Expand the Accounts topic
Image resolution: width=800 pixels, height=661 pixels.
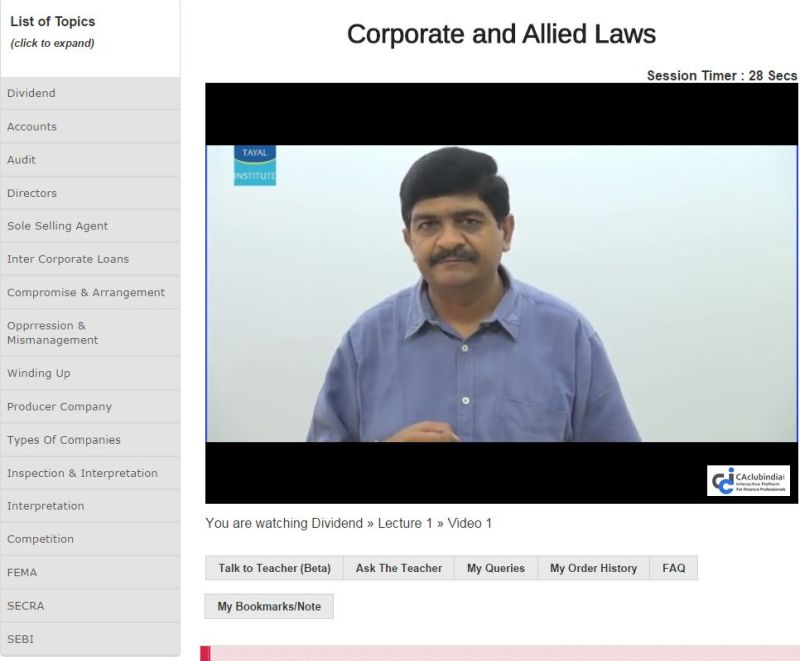click(90, 127)
